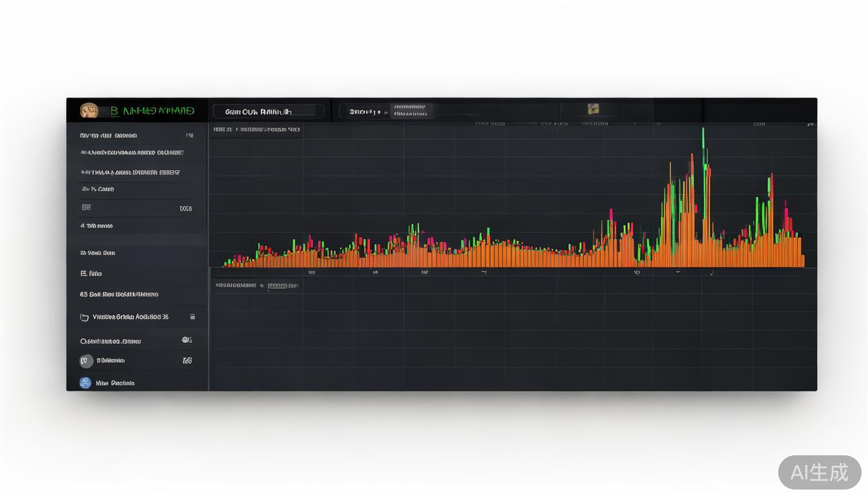This screenshot has height=496, width=868.
Task: Click the text row directly above the folder row
Action: (x=119, y=294)
